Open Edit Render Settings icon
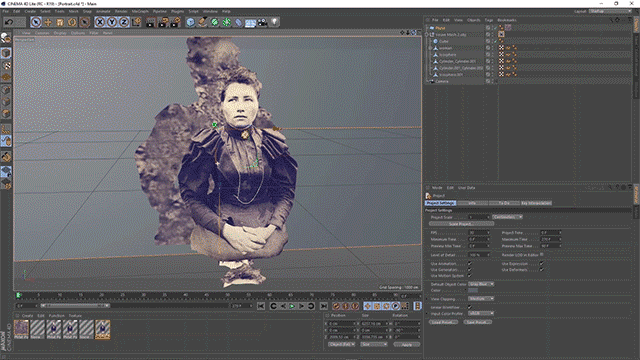Screen dimensions: 640x360 click(176, 22)
